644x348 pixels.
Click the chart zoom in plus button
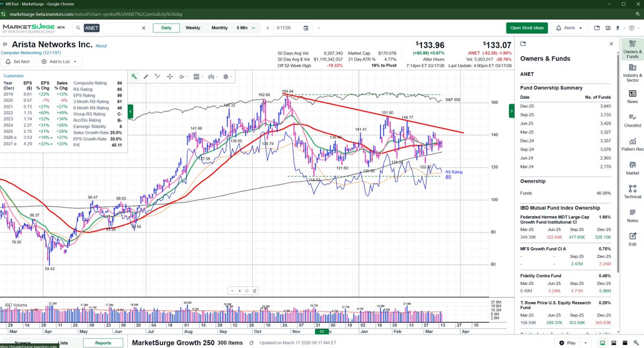point(240,291)
